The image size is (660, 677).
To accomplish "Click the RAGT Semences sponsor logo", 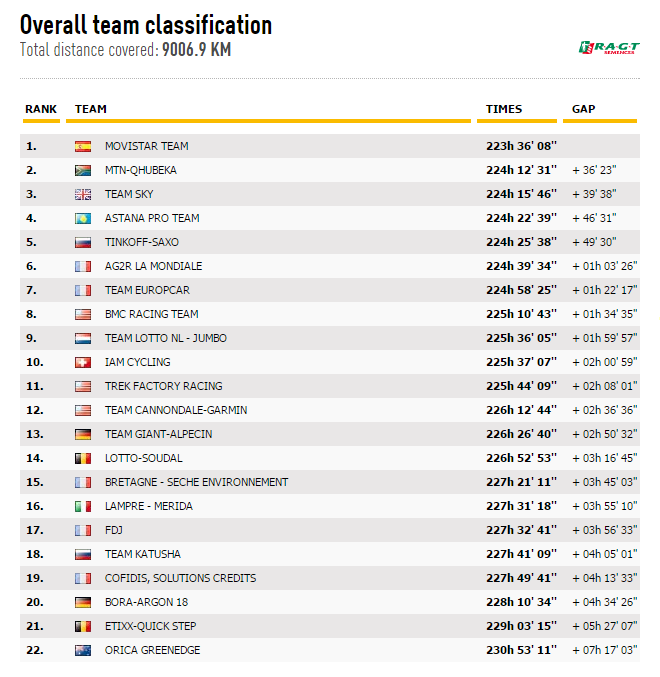I will point(608,47).
